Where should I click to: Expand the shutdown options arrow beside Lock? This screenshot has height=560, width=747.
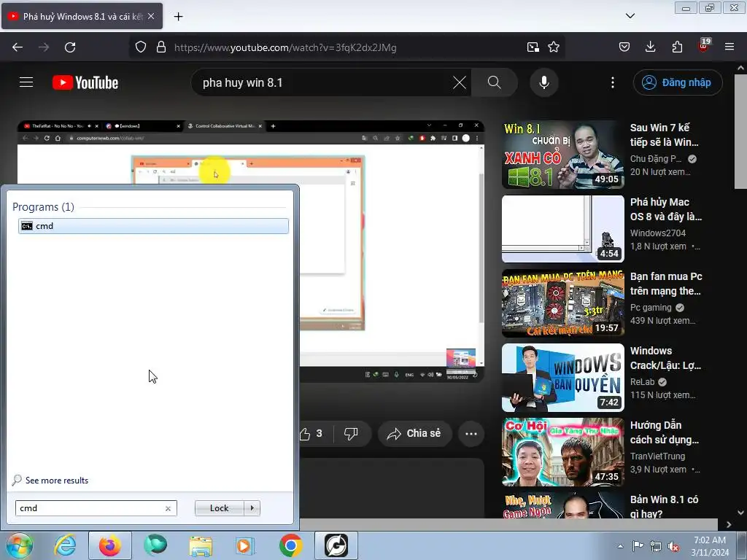click(x=252, y=508)
